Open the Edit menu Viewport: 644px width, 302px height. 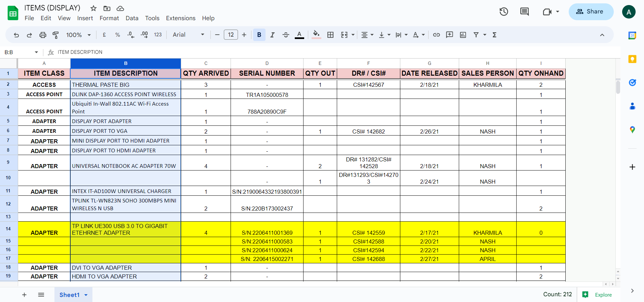click(x=46, y=18)
